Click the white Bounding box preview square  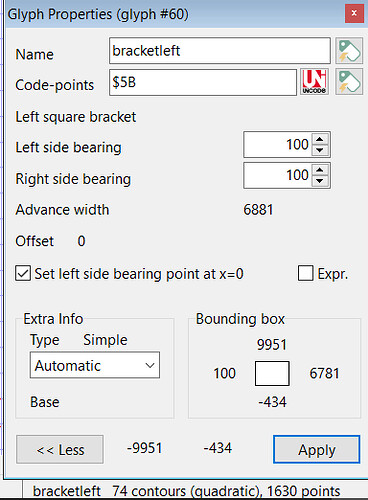click(272, 373)
